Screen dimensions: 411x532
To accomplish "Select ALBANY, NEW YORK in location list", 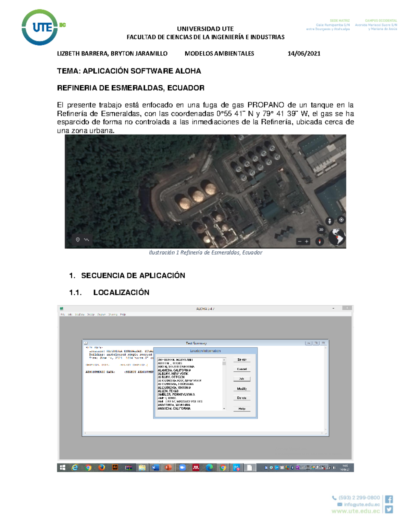I will coord(173,374).
